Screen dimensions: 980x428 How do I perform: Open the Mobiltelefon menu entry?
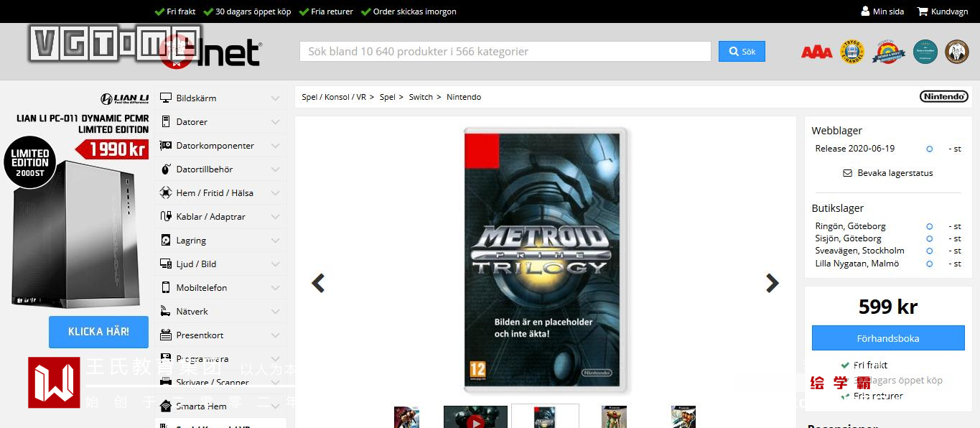[x=220, y=287]
